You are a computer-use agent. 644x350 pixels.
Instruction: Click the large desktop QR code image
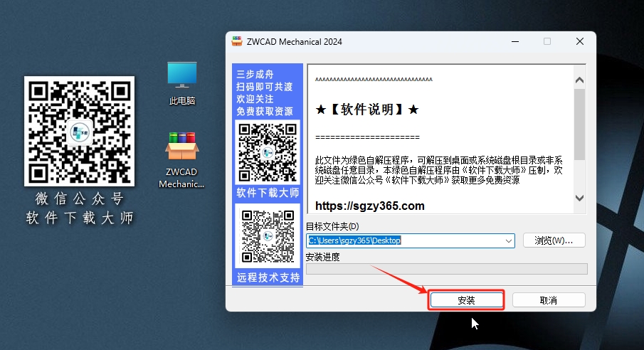79,131
